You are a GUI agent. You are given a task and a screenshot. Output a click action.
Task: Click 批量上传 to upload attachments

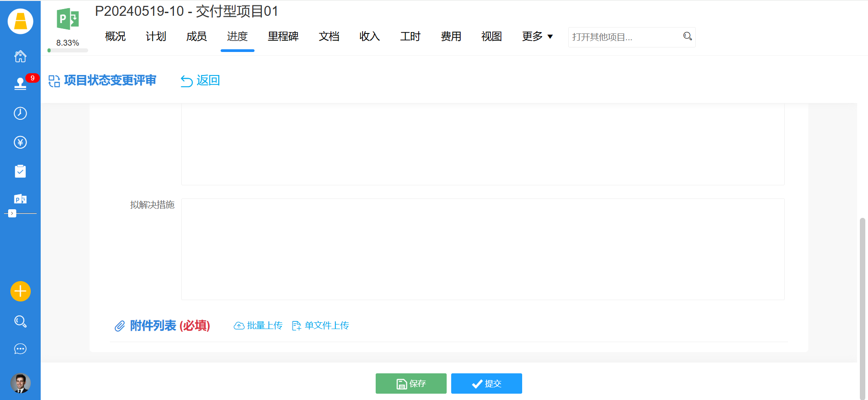(258, 325)
